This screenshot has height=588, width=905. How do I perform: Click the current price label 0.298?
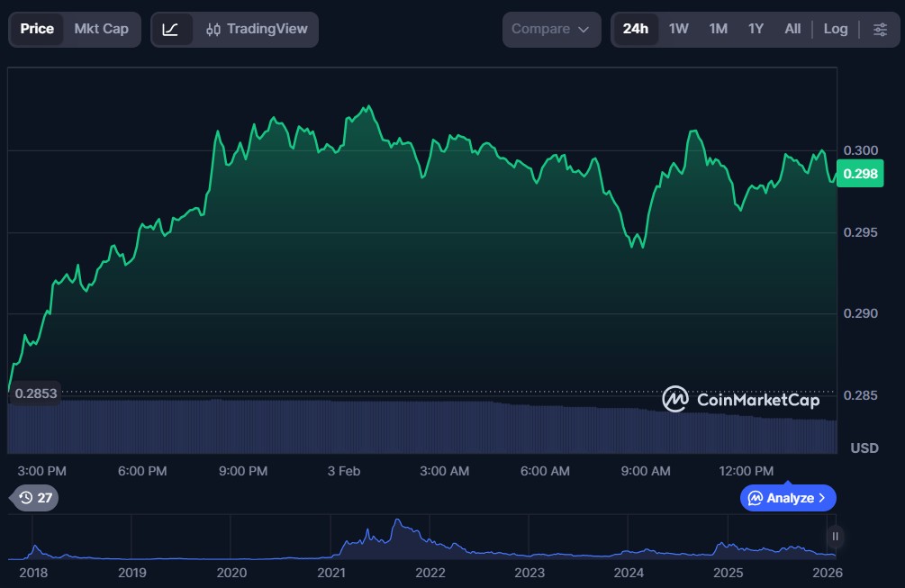coord(860,174)
